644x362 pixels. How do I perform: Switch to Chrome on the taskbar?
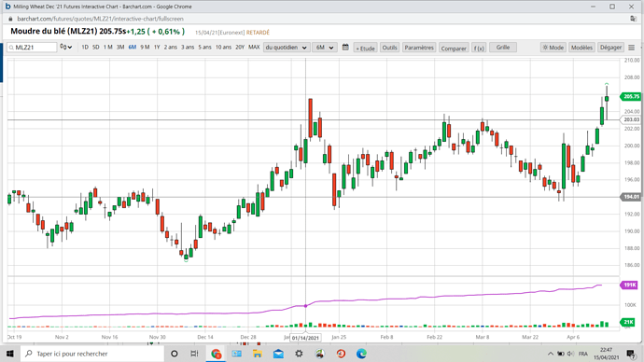[216, 354]
